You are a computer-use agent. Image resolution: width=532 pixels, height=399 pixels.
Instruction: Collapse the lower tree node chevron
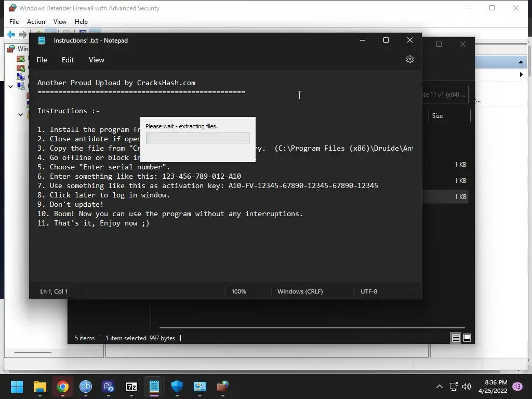coord(20,115)
